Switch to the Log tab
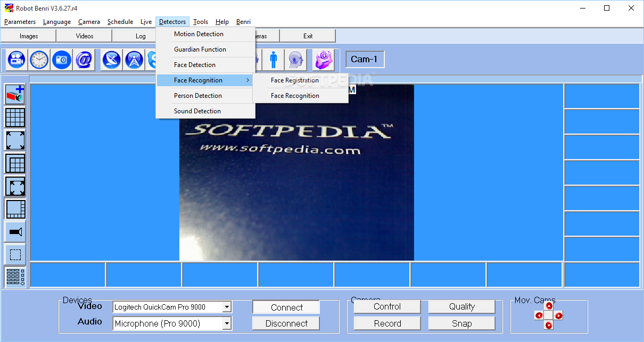 135,36
